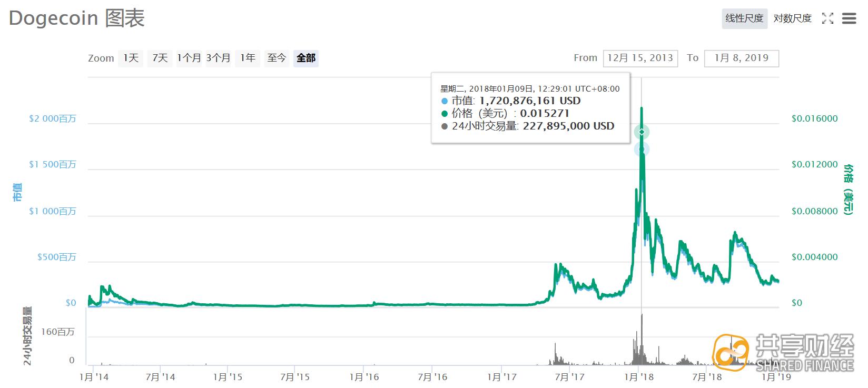Open the chart hamburger menu
868x388 pixels.
coord(849,18)
